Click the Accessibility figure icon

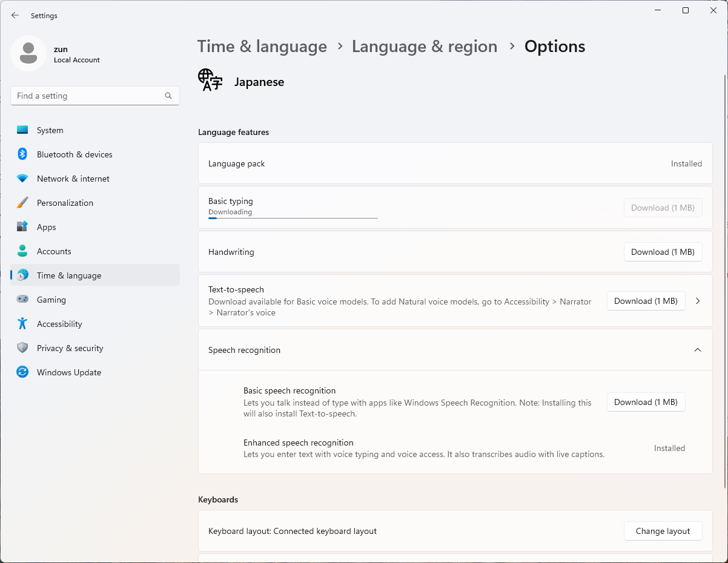point(22,324)
